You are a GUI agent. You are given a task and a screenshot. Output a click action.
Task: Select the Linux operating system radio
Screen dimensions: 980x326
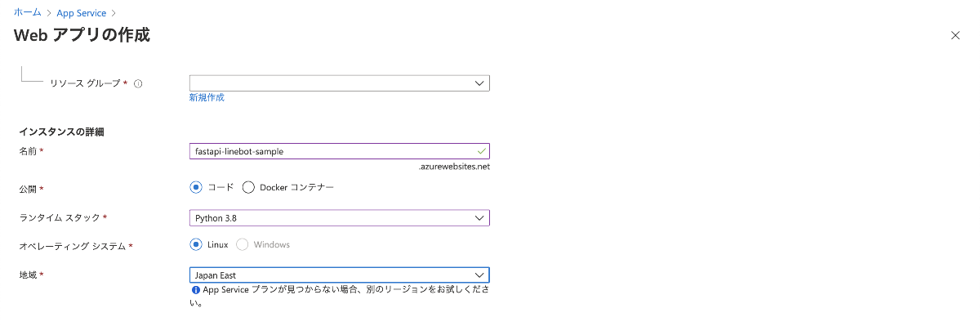coord(196,244)
